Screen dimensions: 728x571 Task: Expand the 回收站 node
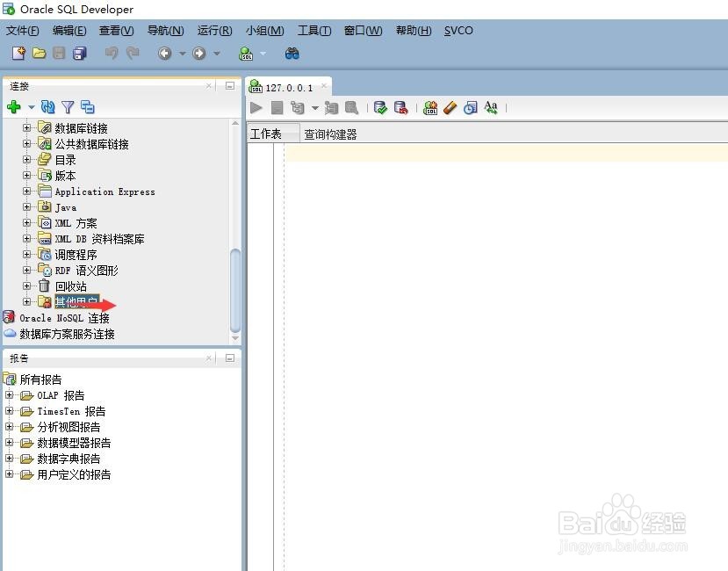pyautogui.click(x=27, y=285)
